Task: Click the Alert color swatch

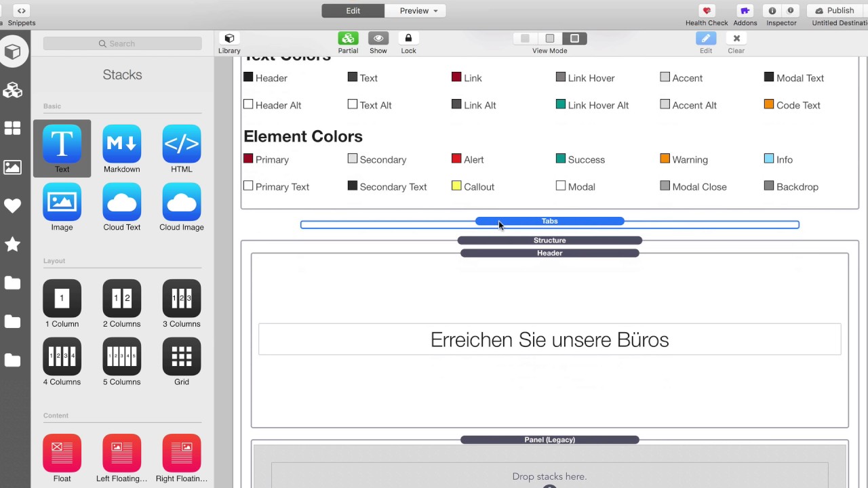Action: pyautogui.click(x=456, y=159)
